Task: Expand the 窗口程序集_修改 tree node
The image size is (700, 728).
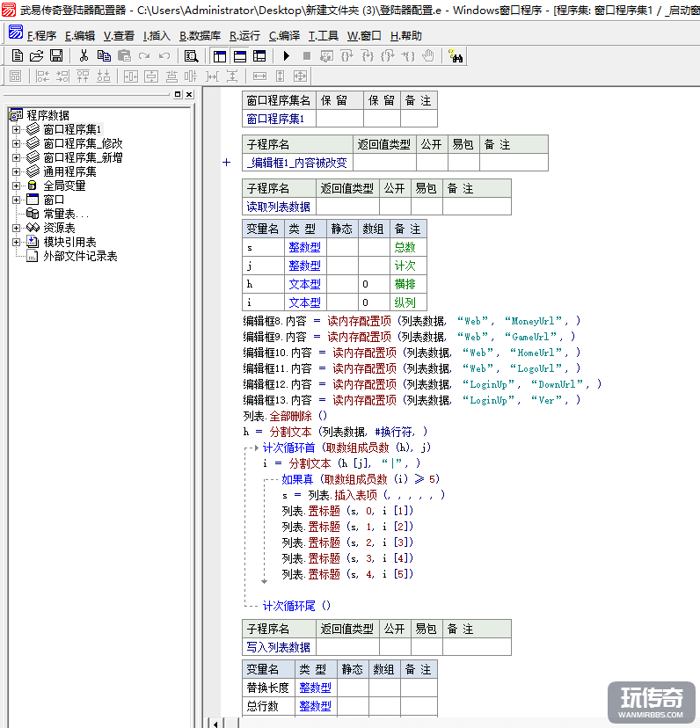Action: [x=16, y=143]
